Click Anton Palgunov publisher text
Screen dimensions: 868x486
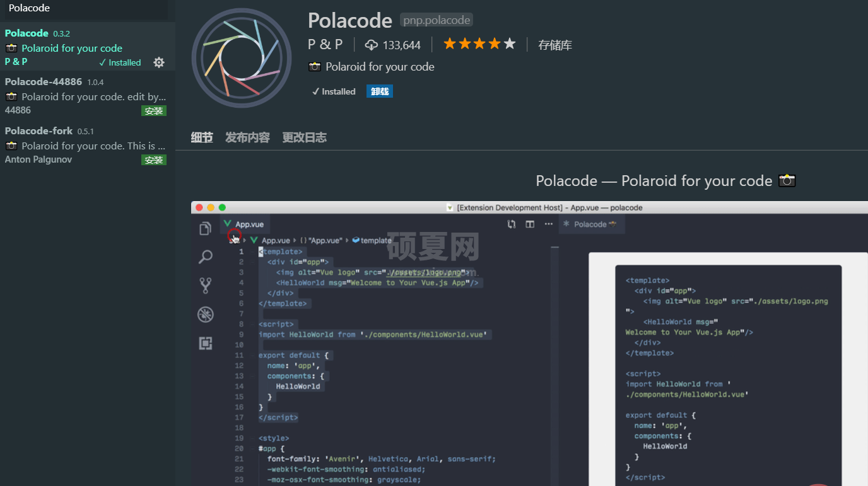tap(38, 159)
